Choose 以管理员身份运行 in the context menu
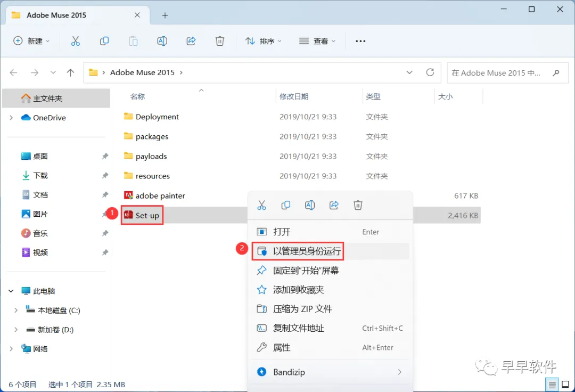This screenshot has height=392, width=575. tap(330, 251)
